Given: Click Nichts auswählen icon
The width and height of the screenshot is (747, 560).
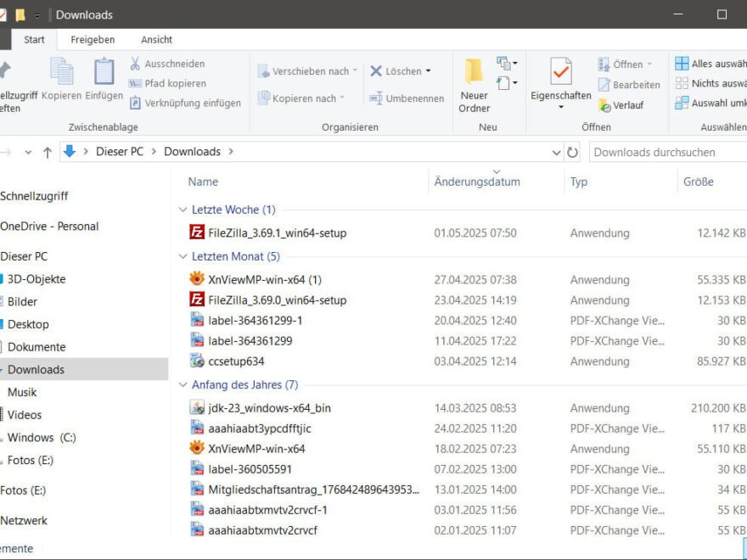Looking at the screenshot, I should pos(682,83).
